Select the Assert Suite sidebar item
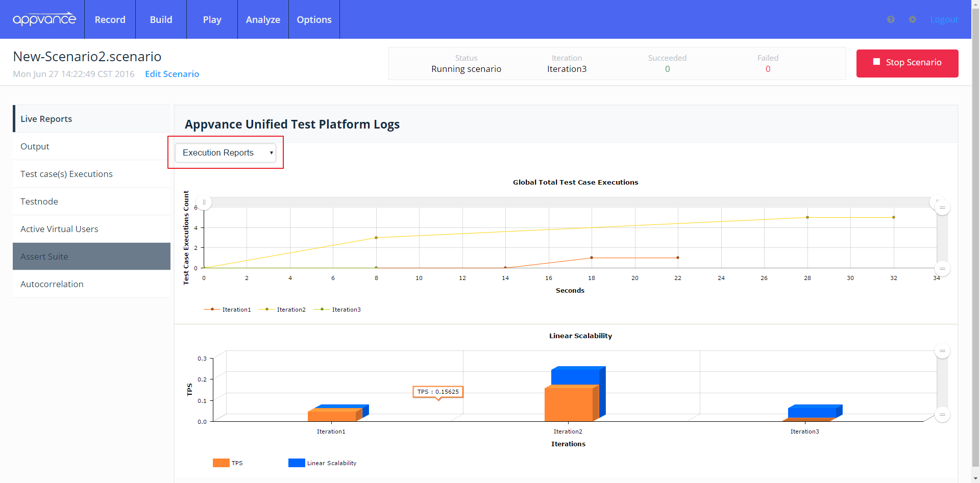980x483 pixels. pos(92,257)
